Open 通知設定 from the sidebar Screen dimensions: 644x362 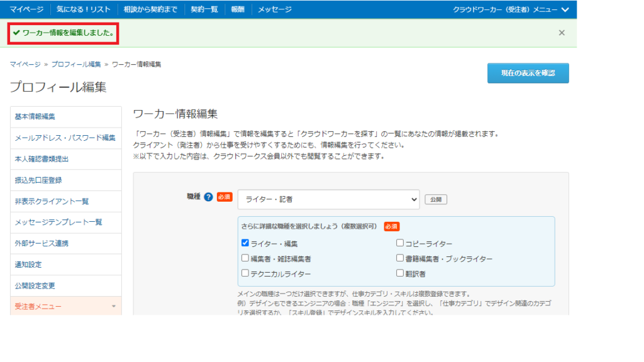pyautogui.click(x=28, y=265)
